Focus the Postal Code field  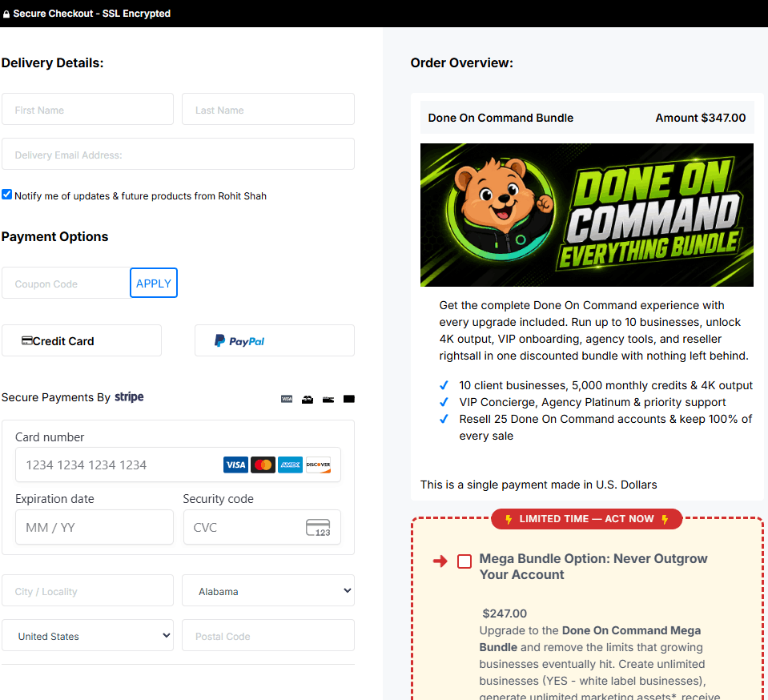click(x=268, y=635)
